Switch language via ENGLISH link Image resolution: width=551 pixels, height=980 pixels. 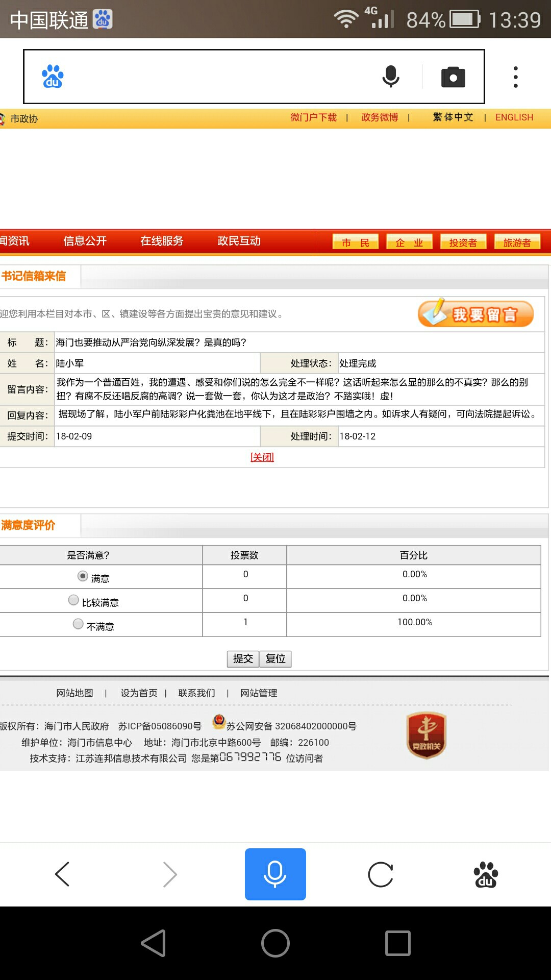pyautogui.click(x=514, y=117)
